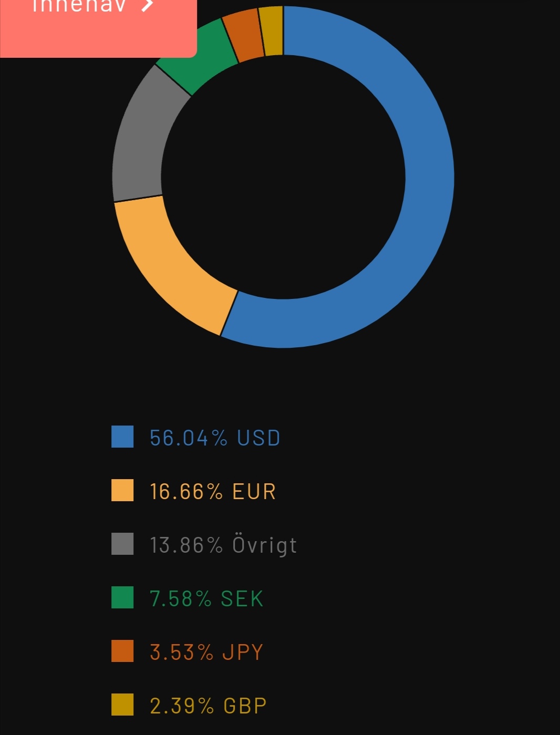Image resolution: width=560 pixels, height=735 pixels.
Task: Click the gray Övrigt legend swatch
Action: click(122, 544)
